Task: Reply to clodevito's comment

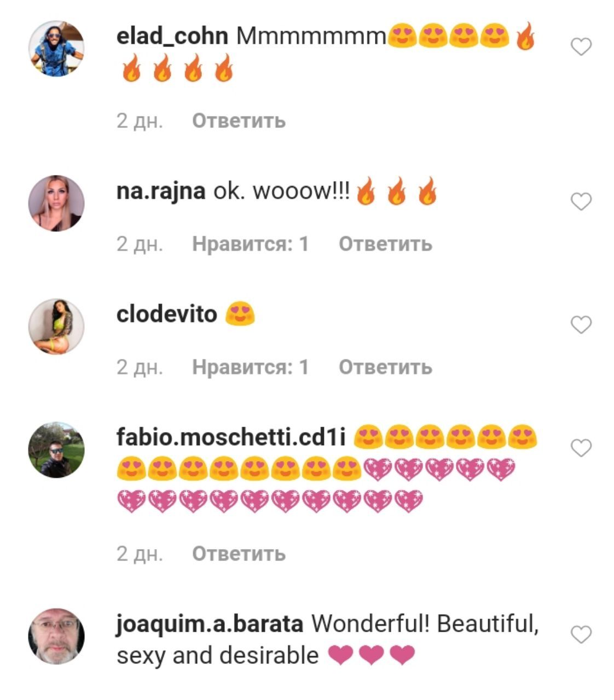Action: (x=385, y=367)
